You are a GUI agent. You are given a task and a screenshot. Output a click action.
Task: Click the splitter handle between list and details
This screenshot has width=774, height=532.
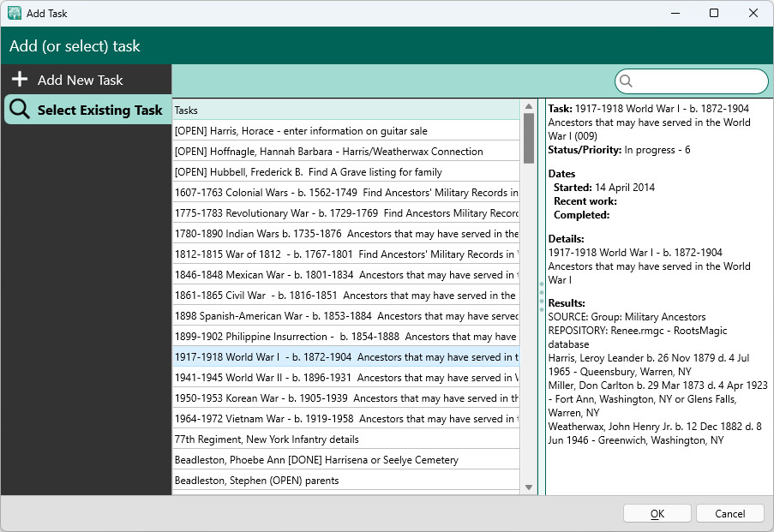(542, 296)
